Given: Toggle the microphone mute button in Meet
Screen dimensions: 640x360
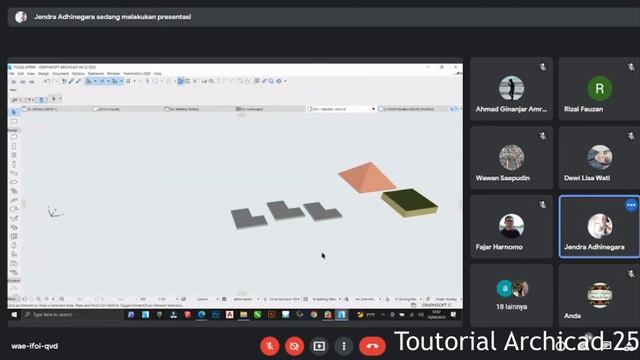Looking at the screenshot, I should 270,346.
